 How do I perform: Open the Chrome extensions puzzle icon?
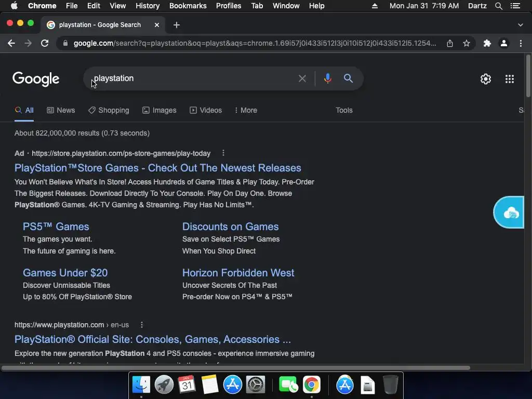[487, 43]
